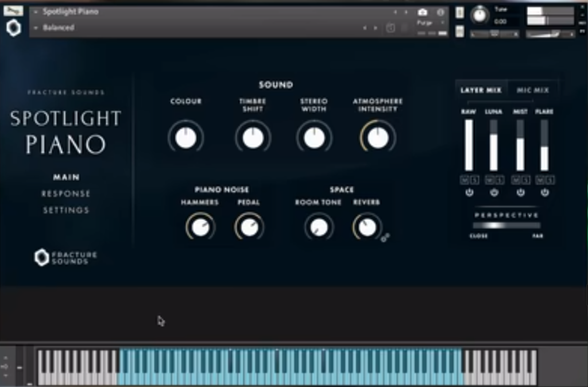Click the Timbre Shift knob
This screenshot has height=387, width=588.
[x=253, y=137]
